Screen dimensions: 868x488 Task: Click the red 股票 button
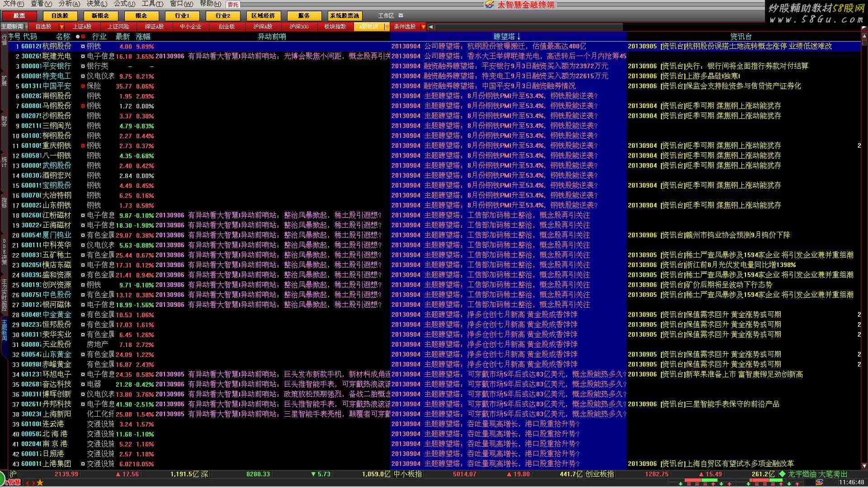coord(19,15)
